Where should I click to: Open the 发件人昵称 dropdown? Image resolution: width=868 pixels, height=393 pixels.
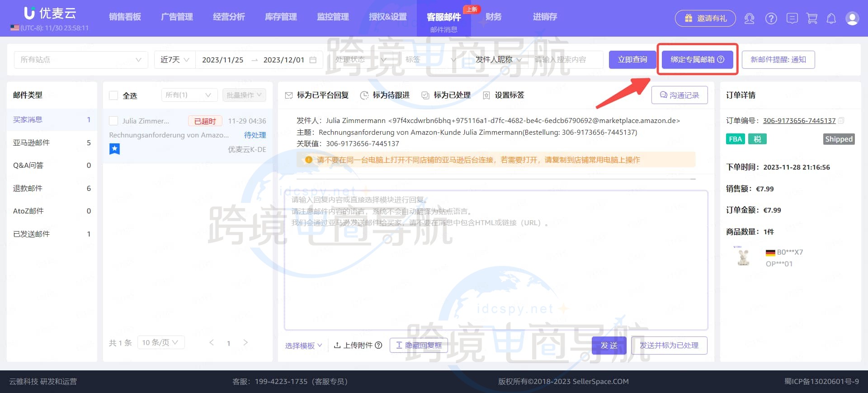tap(498, 60)
